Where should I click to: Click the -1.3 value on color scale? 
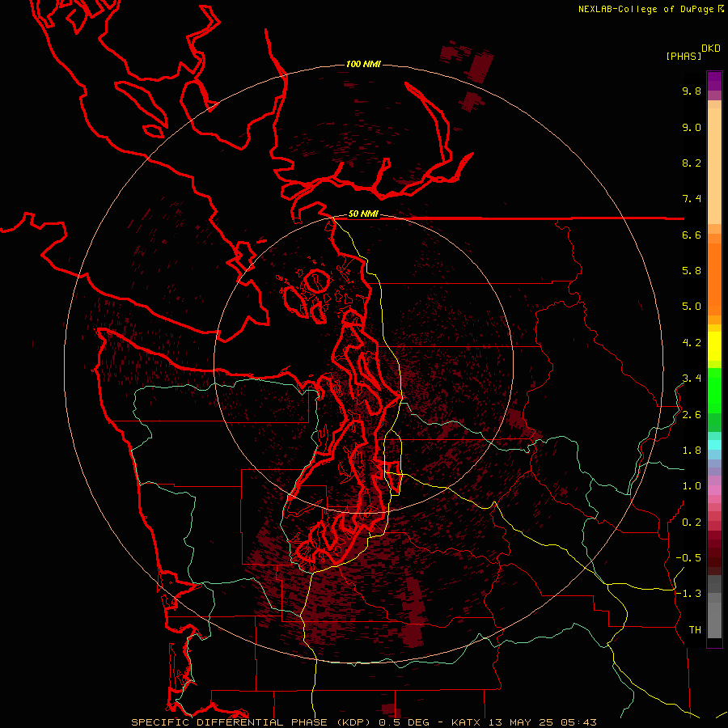click(x=688, y=594)
